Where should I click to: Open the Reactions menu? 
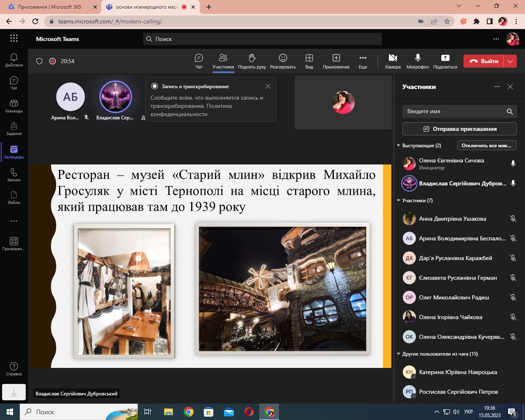point(283,61)
